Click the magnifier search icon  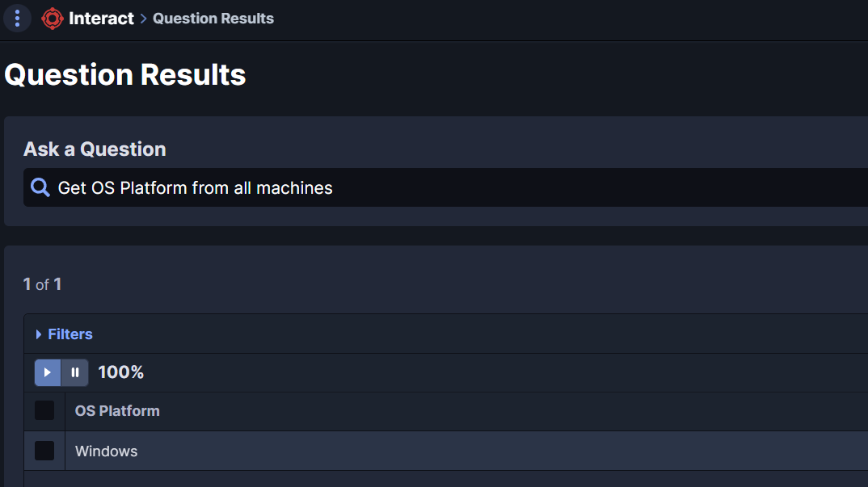click(40, 187)
